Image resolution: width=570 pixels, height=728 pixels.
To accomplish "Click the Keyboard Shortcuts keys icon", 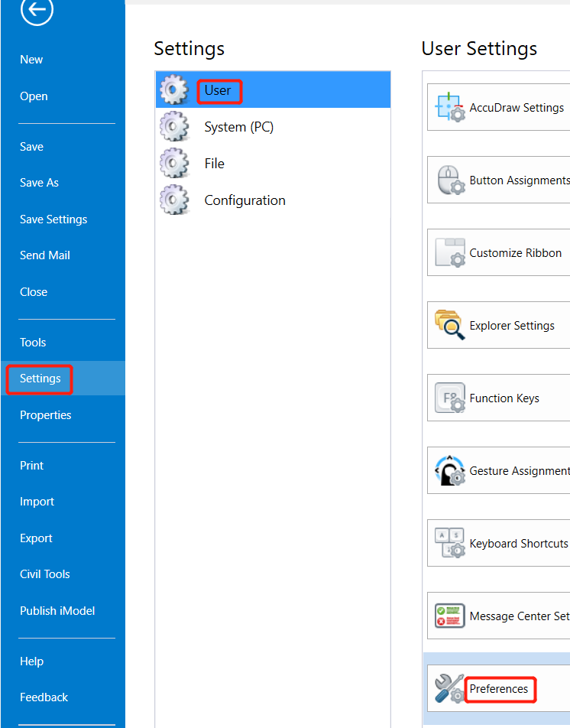I will 449,543.
